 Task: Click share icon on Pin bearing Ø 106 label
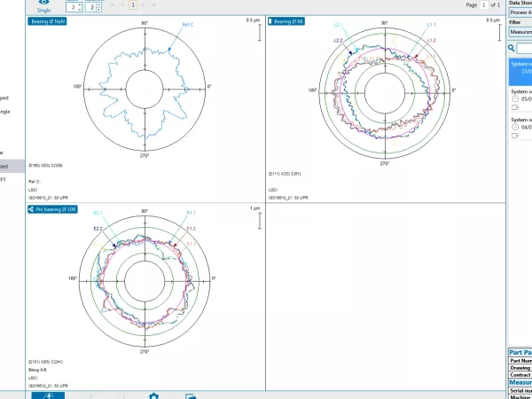coord(33,209)
